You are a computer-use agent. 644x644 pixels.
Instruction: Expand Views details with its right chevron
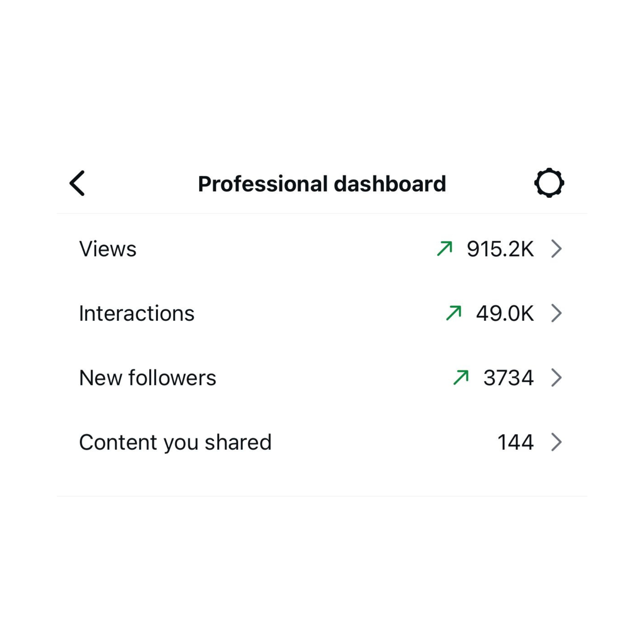(x=556, y=249)
